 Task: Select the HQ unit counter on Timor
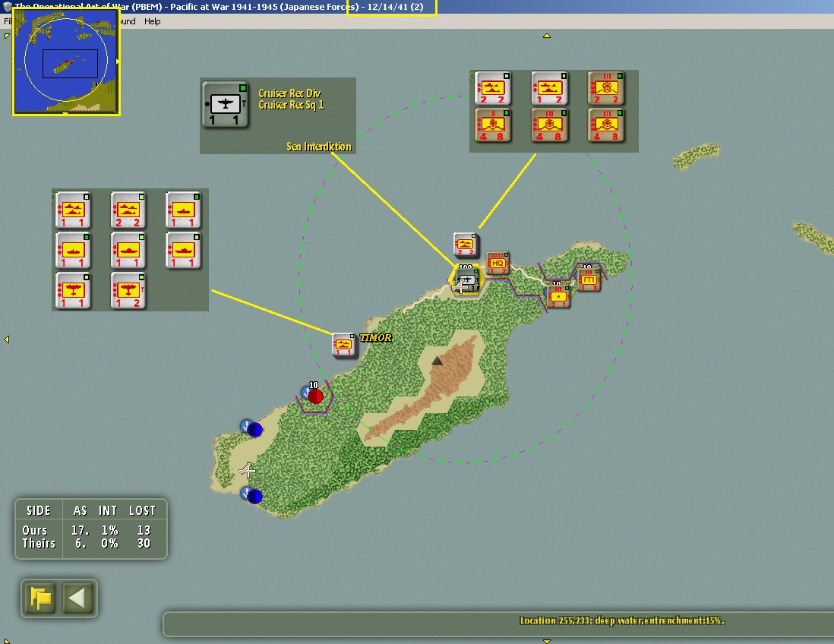[x=498, y=264]
